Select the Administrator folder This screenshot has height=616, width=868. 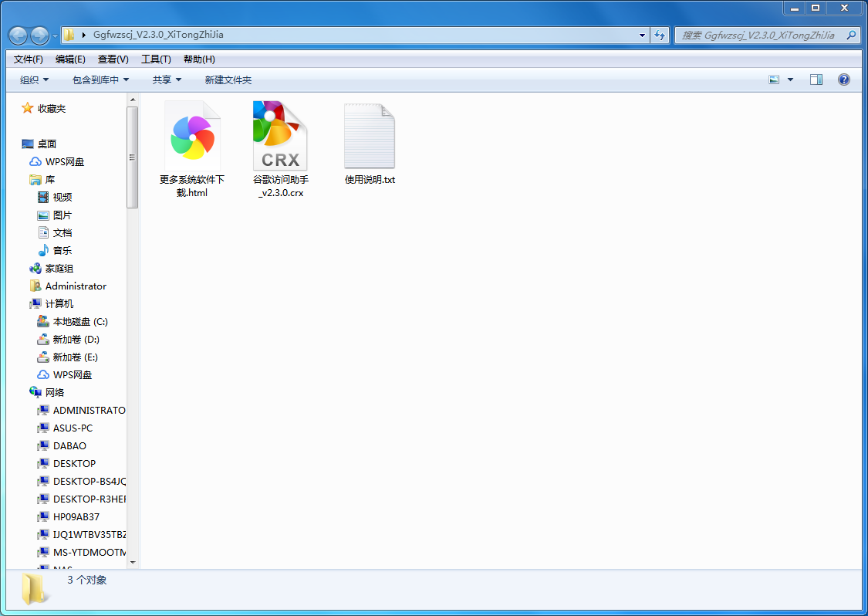tap(76, 286)
